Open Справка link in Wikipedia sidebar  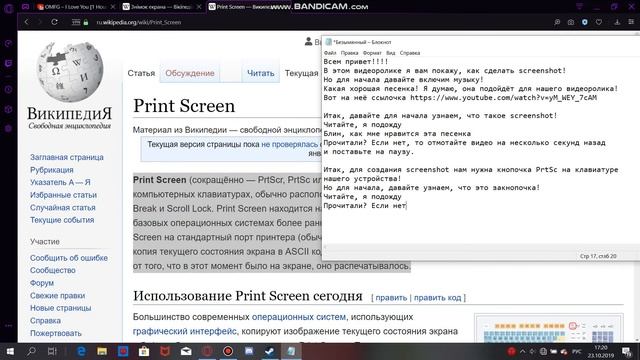tap(45, 320)
